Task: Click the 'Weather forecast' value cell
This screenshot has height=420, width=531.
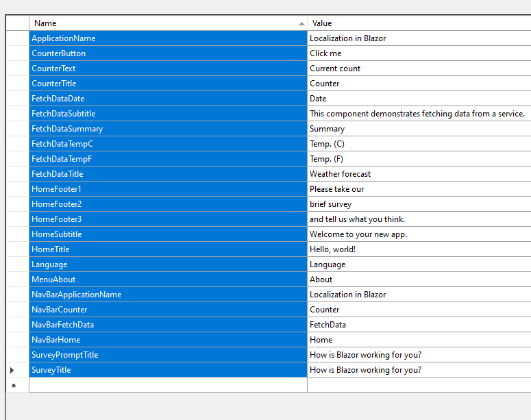Action: tap(419, 174)
